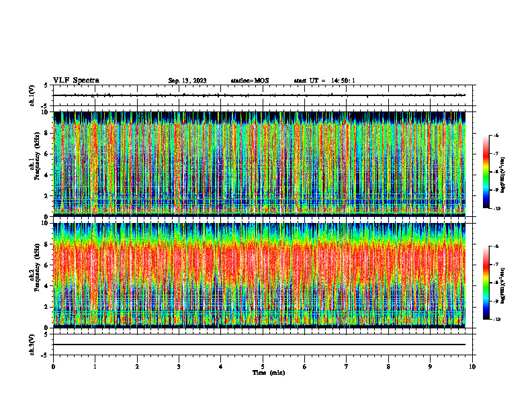
Task: Click the "start UT = 14:50: 1" text
Action: click(x=324, y=81)
